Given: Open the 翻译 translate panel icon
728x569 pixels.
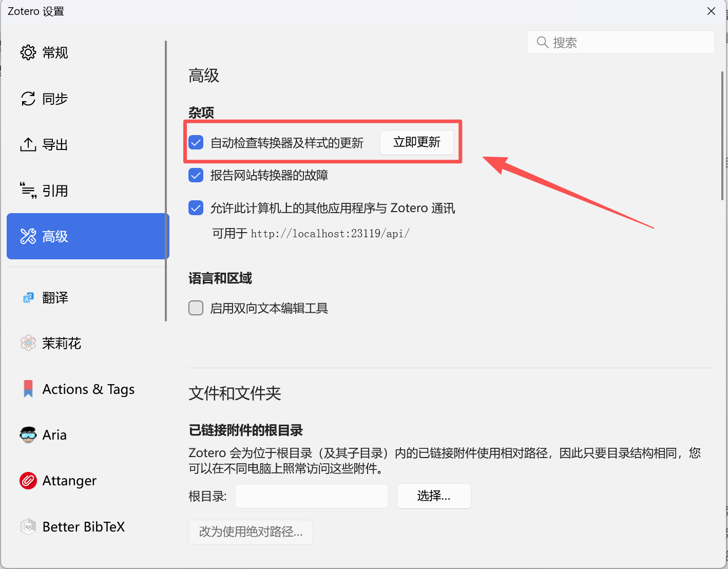Looking at the screenshot, I should (28, 297).
